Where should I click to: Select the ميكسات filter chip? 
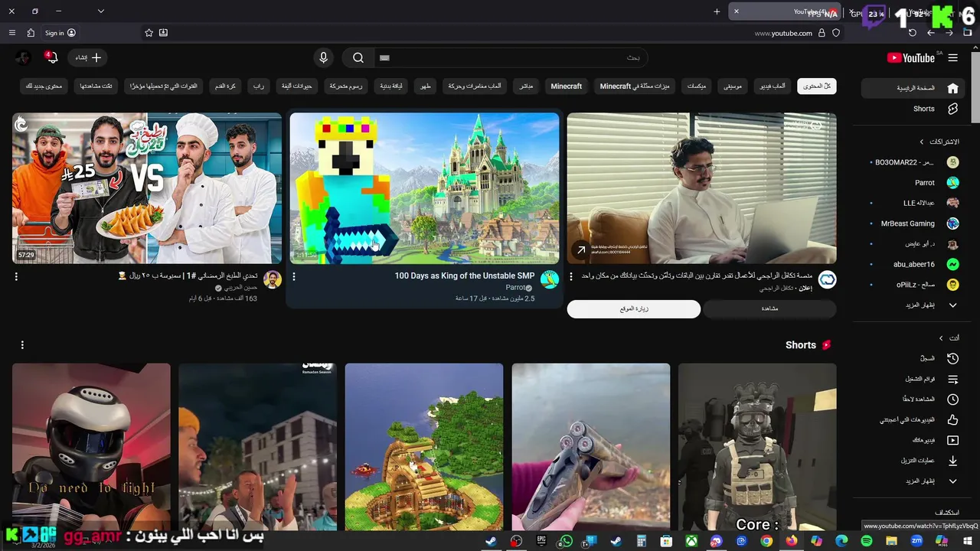pyautogui.click(x=696, y=86)
